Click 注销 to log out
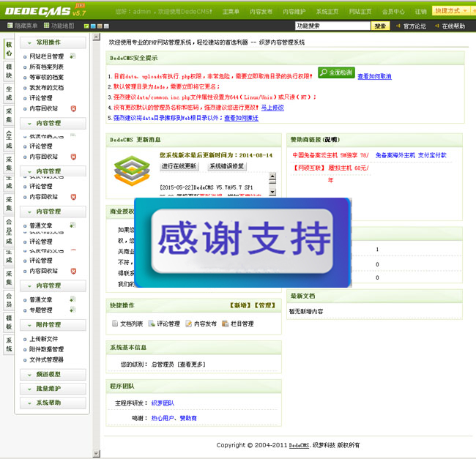 tap(421, 12)
